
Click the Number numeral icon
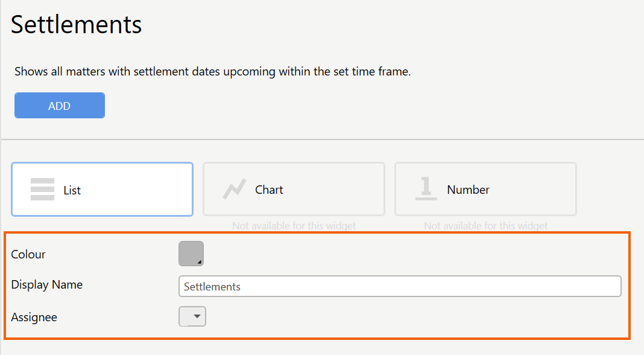tap(426, 188)
